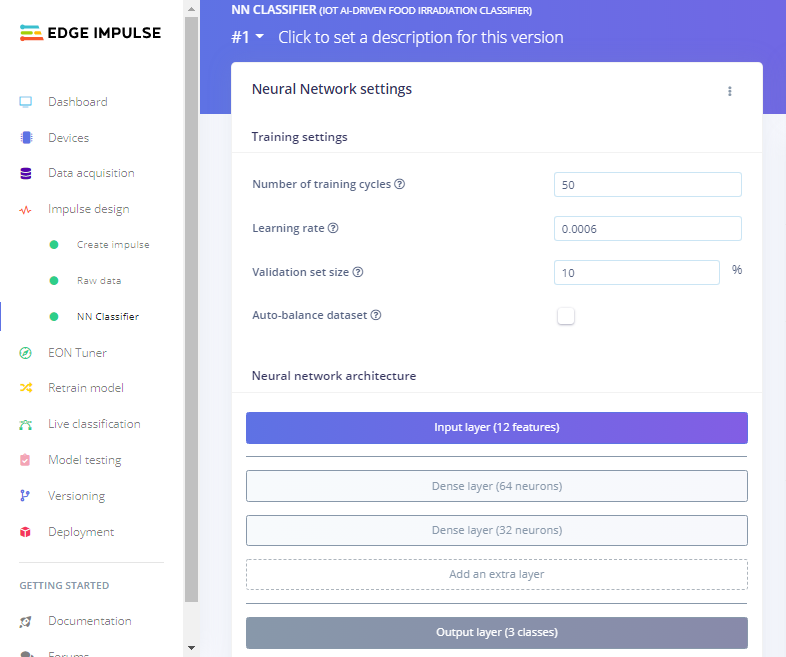Click the EON Tuner compass icon
The image size is (786, 657).
(26, 353)
